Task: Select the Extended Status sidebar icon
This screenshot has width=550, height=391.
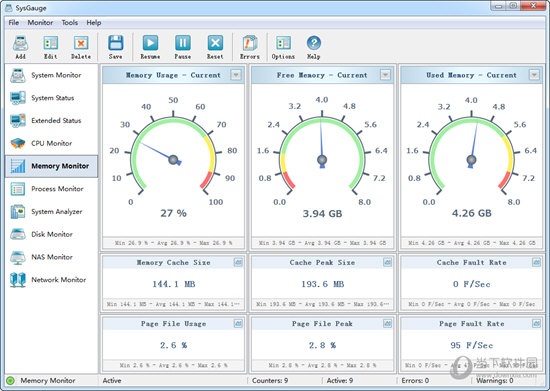Action: point(18,121)
